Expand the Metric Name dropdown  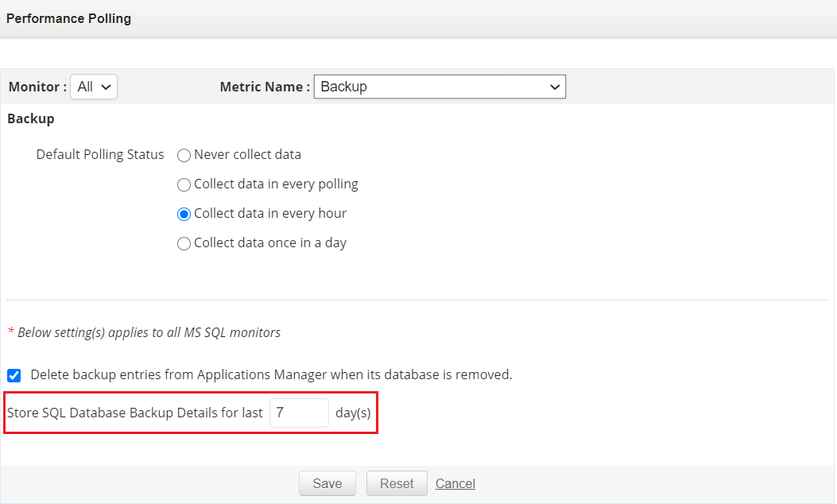(x=440, y=87)
